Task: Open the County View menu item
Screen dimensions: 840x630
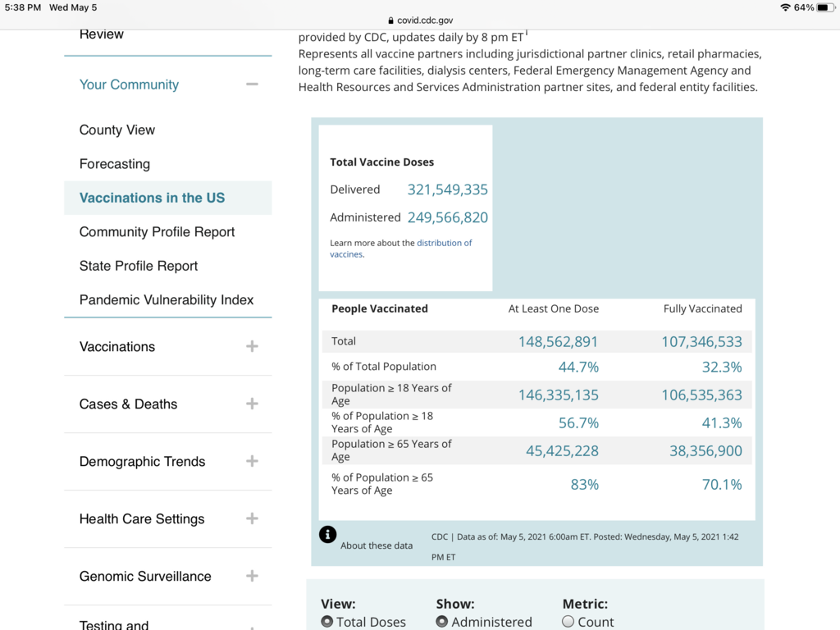Action: click(117, 130)
